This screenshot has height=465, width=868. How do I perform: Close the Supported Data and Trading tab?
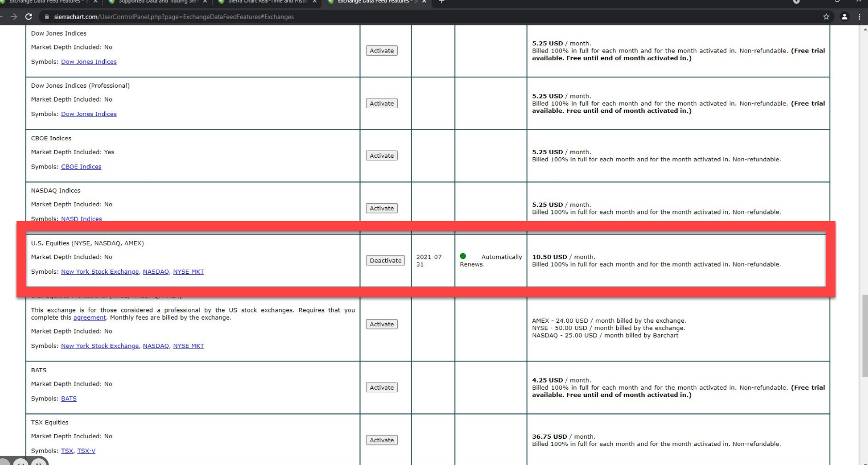pos(205,2)
